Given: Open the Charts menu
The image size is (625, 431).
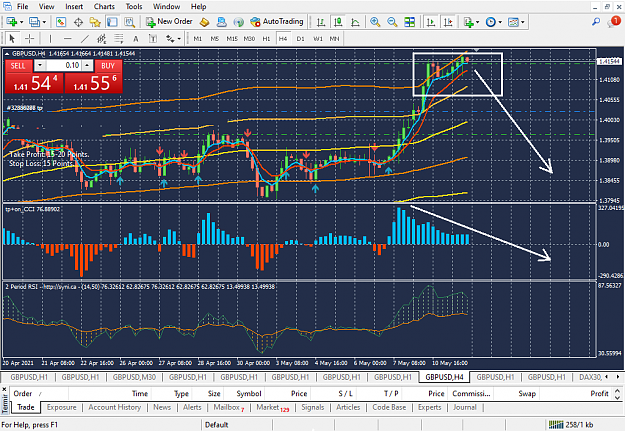Looking at the screenshot, I should 104,6.
